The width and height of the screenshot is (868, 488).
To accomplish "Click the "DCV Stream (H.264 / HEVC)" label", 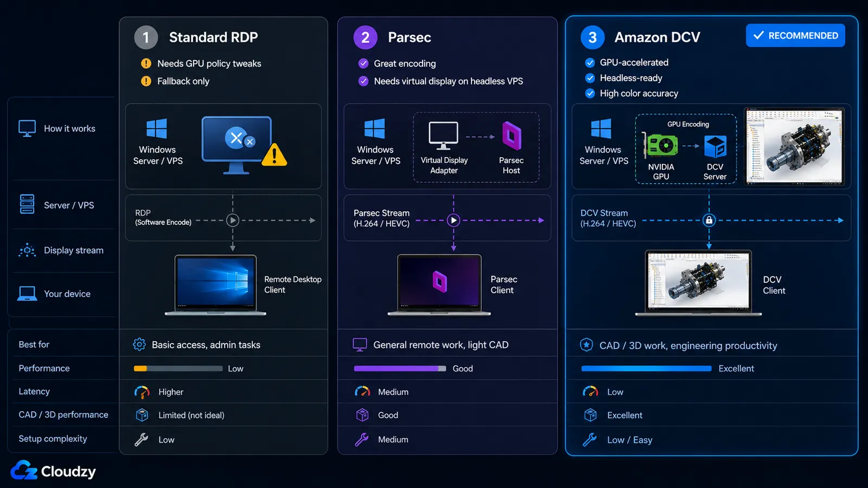I will coord(608,218).
